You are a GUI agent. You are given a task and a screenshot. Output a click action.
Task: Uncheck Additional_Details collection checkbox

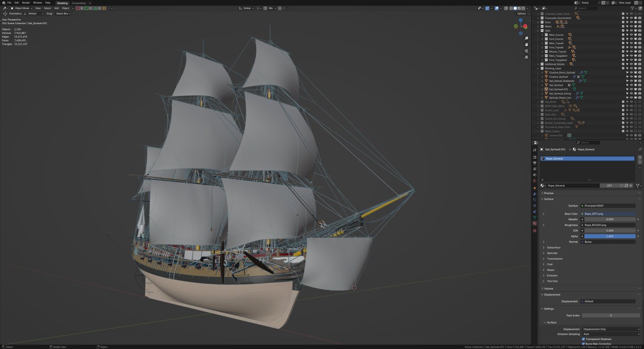pyautogui.click(x=623, y=64)
